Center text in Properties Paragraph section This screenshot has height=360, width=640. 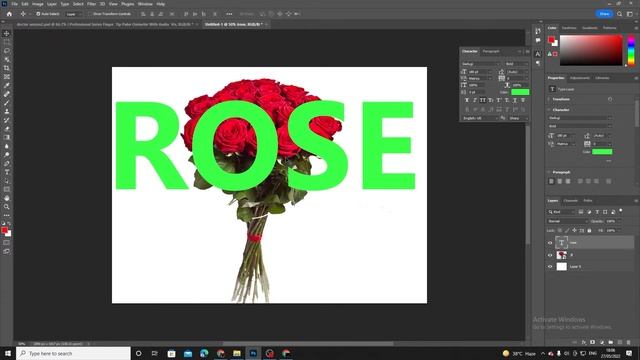560,181
